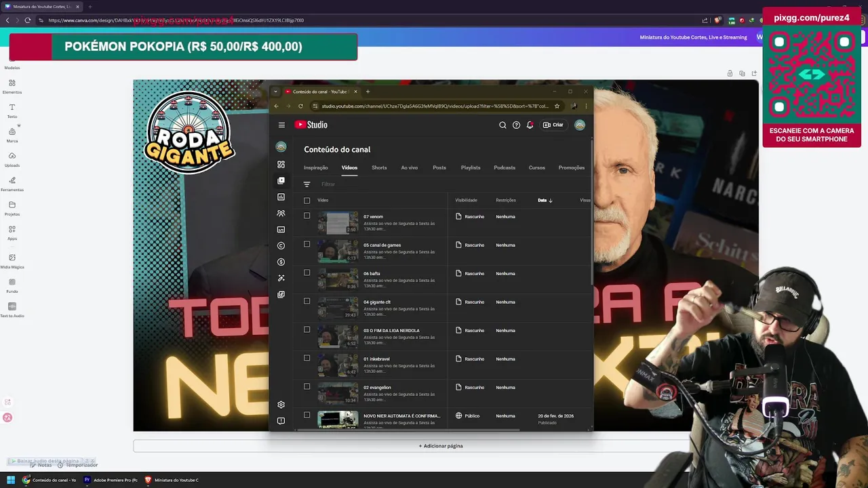Open Copyright icon in Studio sidebar

coord(281,245)
